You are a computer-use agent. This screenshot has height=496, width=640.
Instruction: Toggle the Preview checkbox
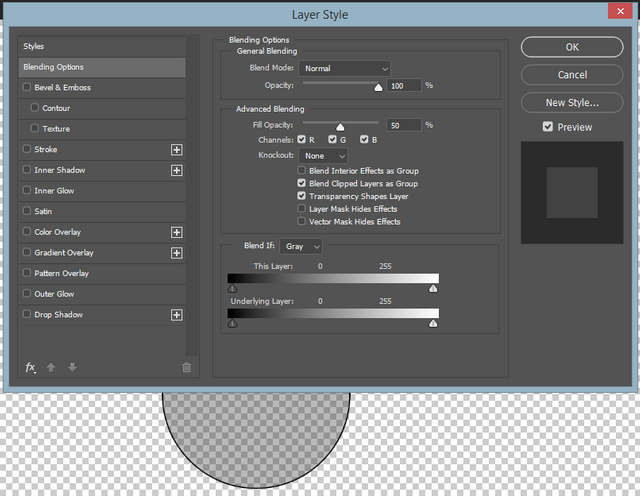pos(548,127)
